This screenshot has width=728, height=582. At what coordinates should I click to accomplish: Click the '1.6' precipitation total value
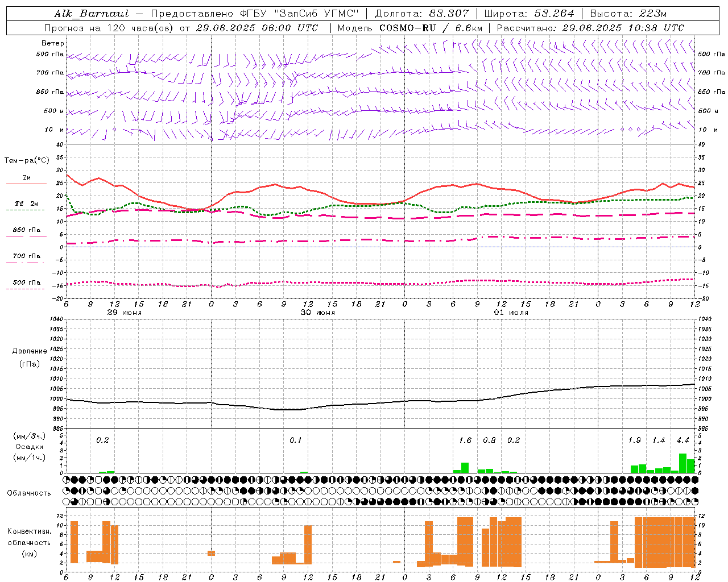point(465,440)
